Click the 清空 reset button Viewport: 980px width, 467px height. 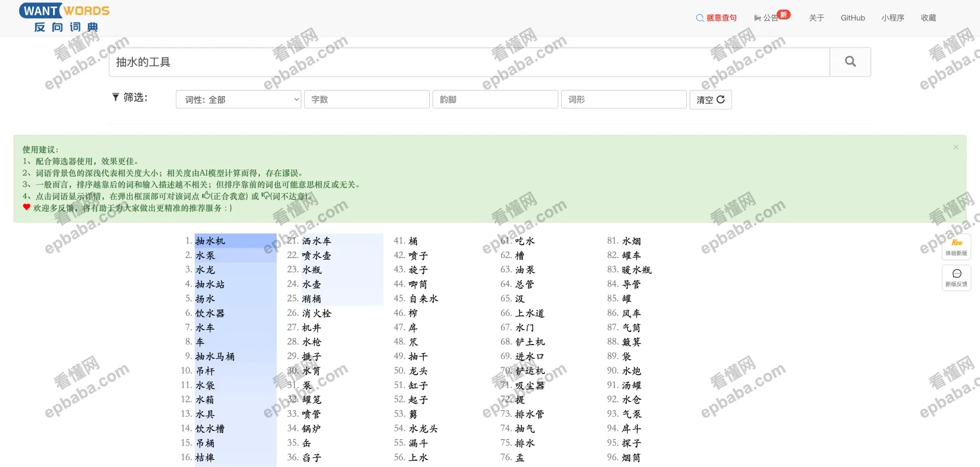(710, 100)
